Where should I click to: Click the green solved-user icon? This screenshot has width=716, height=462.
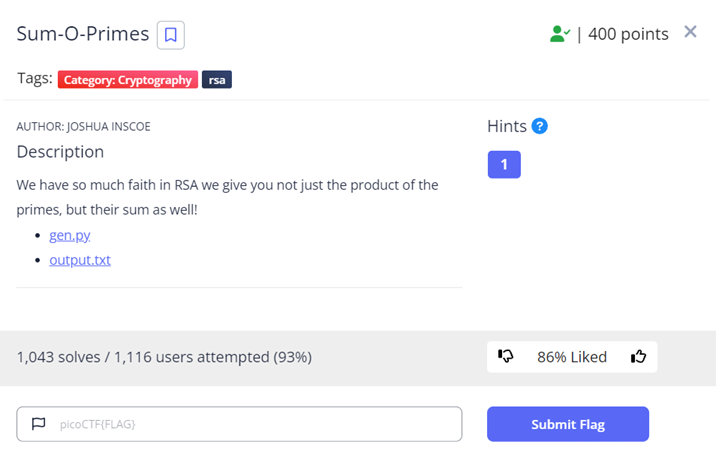(559, 34)
